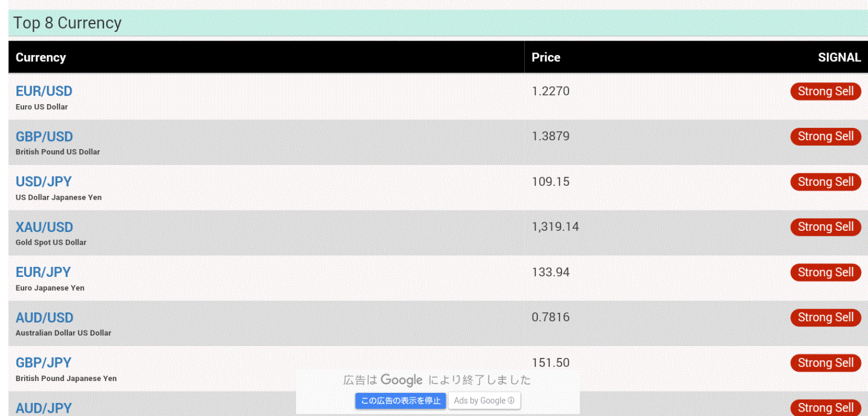Screen dimensions: 868x416
Task: Open the XAU/USD gold spot link
Action: tap(44, 227)
